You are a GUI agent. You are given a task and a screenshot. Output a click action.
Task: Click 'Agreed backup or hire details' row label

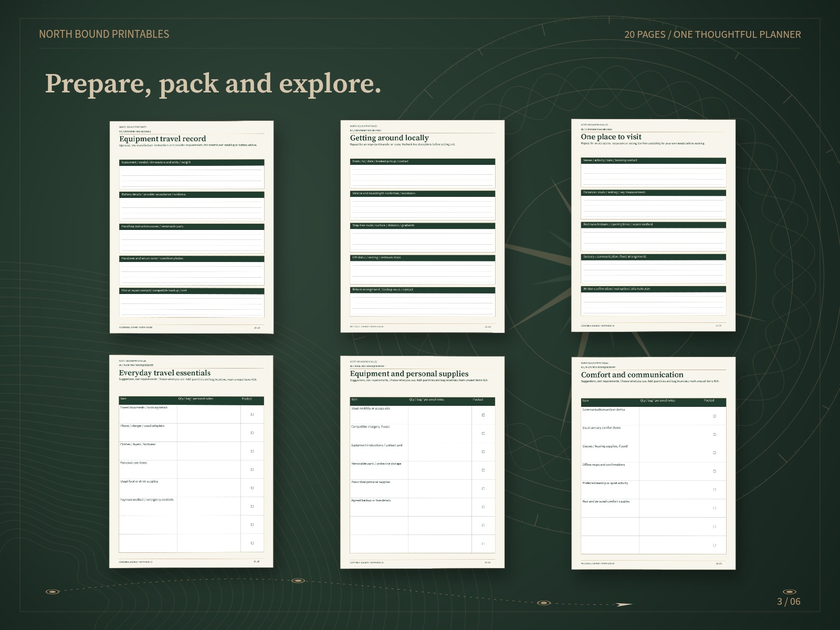pyautogui.click(x=371, y=500)
